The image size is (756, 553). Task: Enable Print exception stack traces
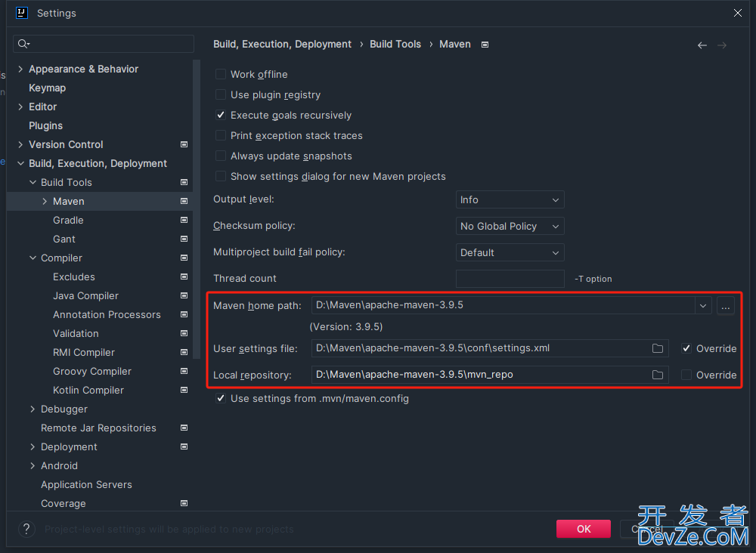tap(220, 135)
